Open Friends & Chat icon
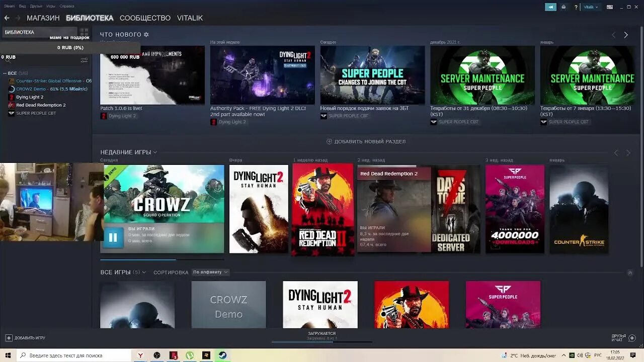Viewport: 644px width, 362px height. pyautogui.click(x=632, y=338)
